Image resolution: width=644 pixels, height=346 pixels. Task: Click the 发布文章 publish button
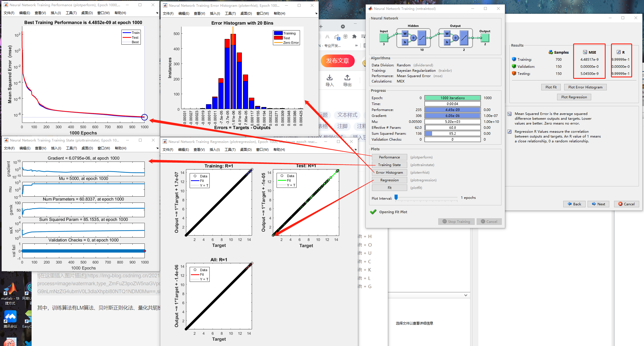click(338, 61)
